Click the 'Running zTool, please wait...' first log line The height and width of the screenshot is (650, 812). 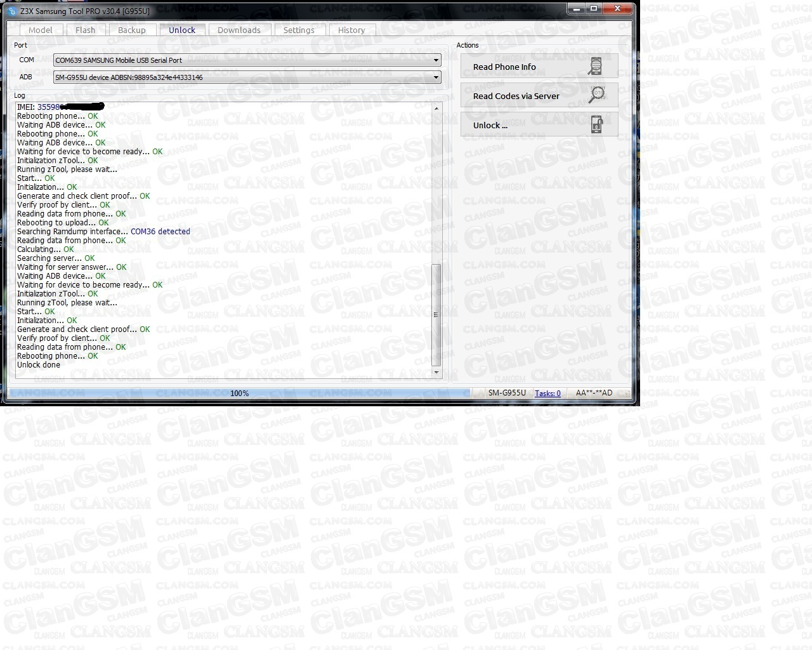pyautogui.click(x=67, y=169)
